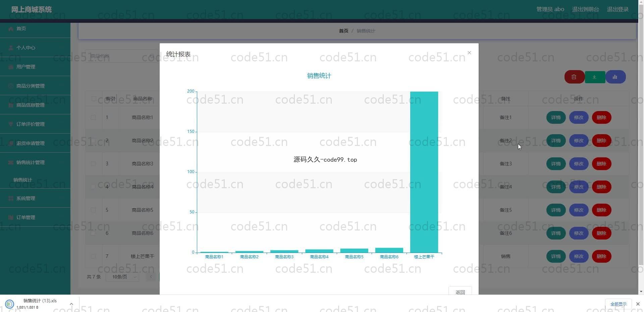Click the icon beside 用户管理
The image size is (644, 312).
(x=11, y=67)
